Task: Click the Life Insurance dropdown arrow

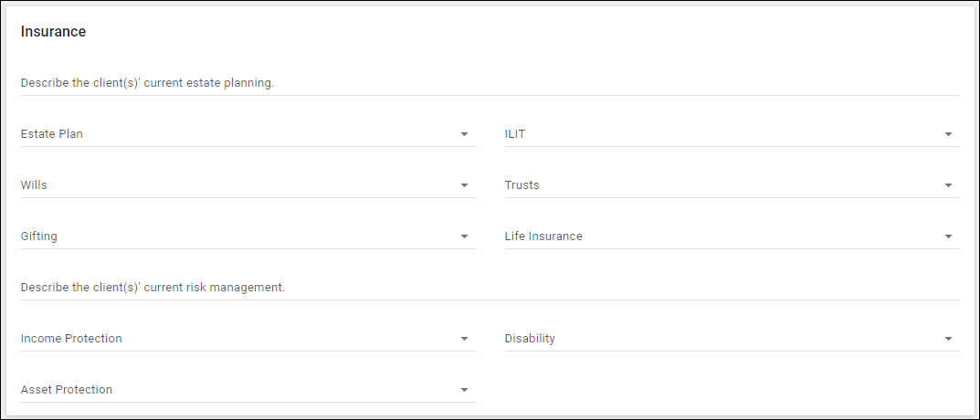Action: (x=949, y=237)
